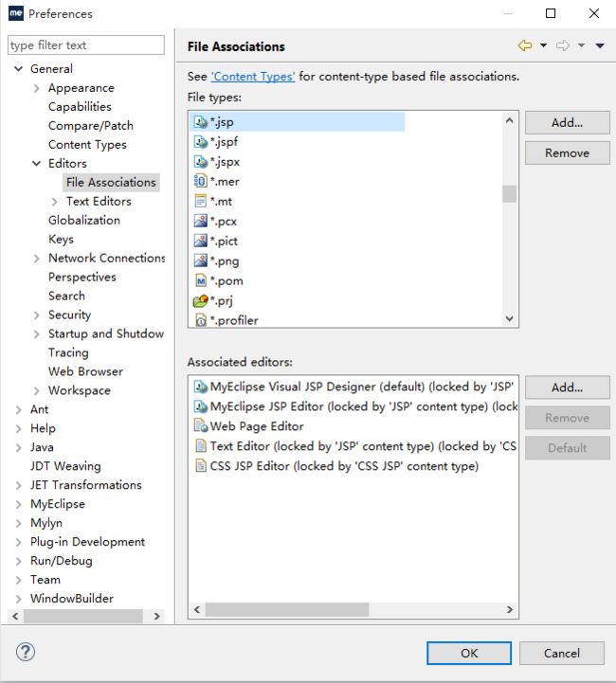The width and height of the screenshot is (616, 683).
Task: Click Add... next to Associated editors
Action: coord(568,387)
